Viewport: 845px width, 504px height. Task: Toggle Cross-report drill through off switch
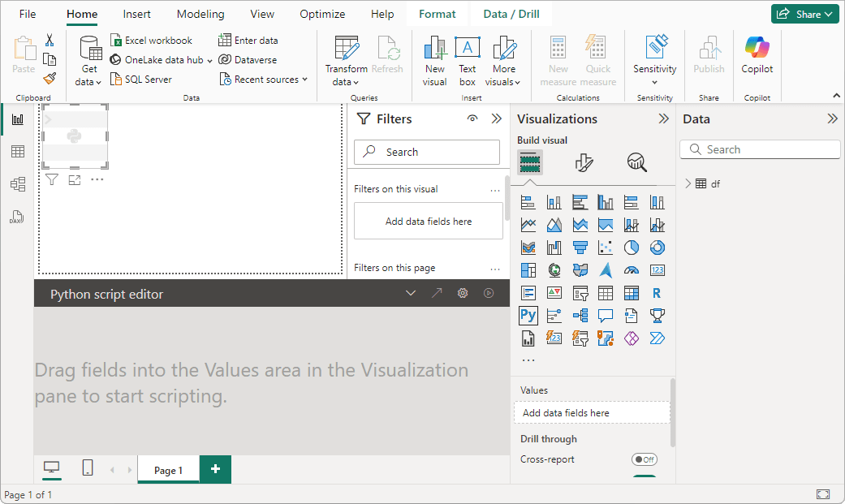pyautogui.click(x=645, y=459)
